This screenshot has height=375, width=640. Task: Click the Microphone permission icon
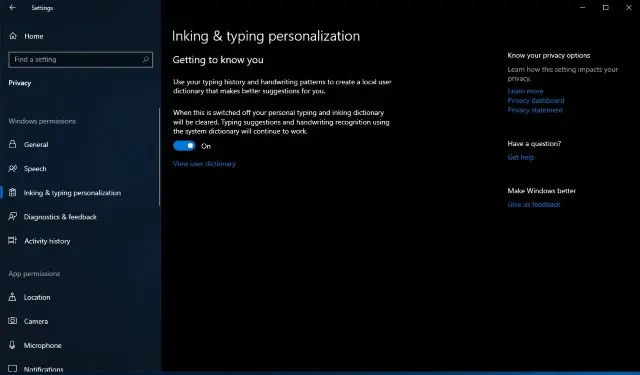pyautogui.click(x=13, y=345)
